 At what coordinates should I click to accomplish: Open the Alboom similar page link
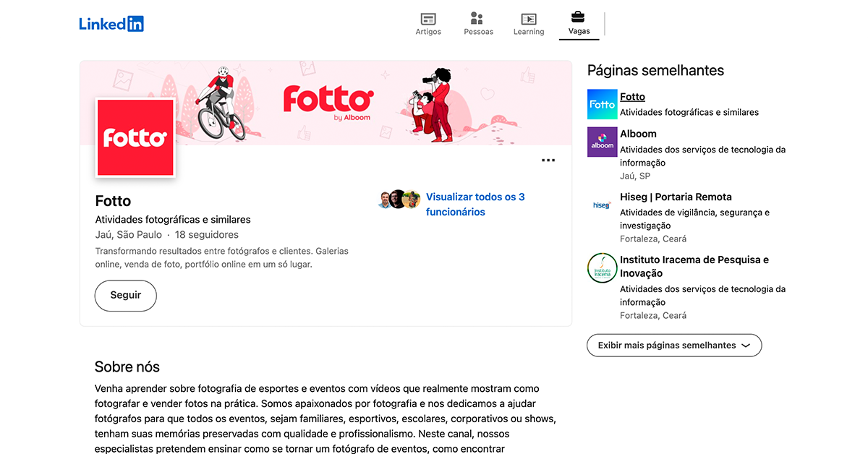pos(638,134)
